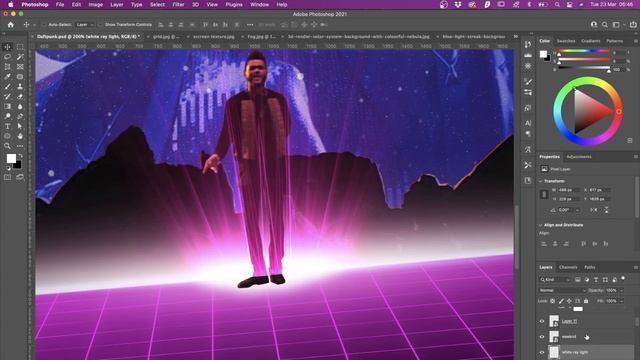The width and height of the screenshot is (640, 360).
Task: Toggle lock all padlock in Layers panel
Action: coord(586,301)
